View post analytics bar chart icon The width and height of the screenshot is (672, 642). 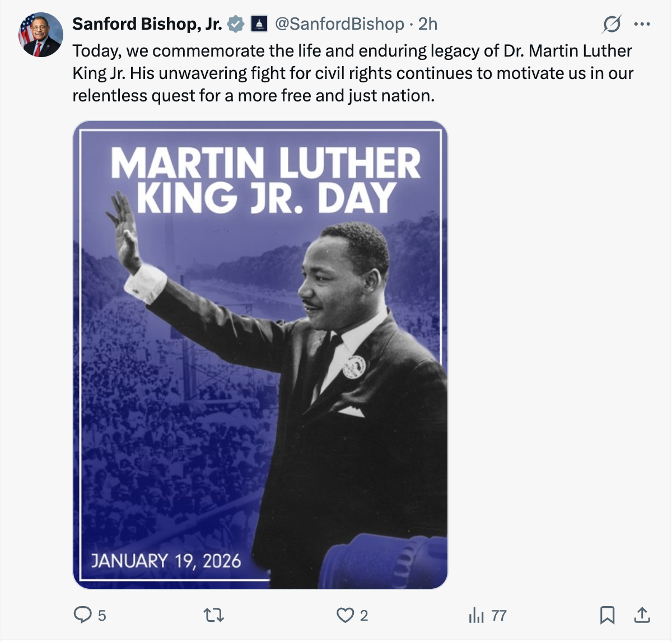476,616
